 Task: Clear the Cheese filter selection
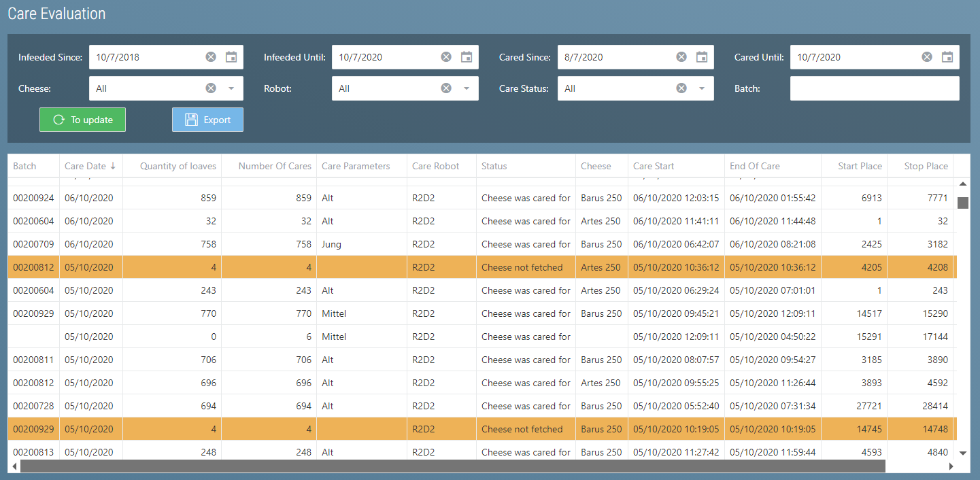point(211,88)
